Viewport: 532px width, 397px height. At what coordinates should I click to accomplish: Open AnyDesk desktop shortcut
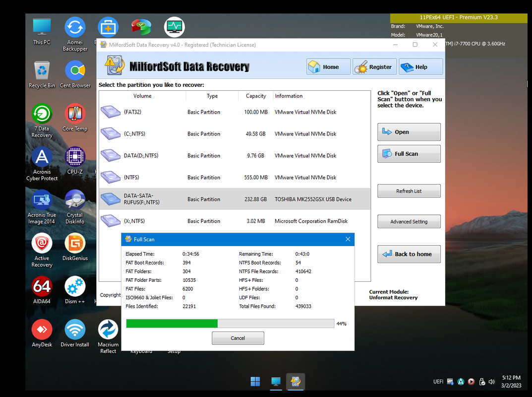coord(42,333)
